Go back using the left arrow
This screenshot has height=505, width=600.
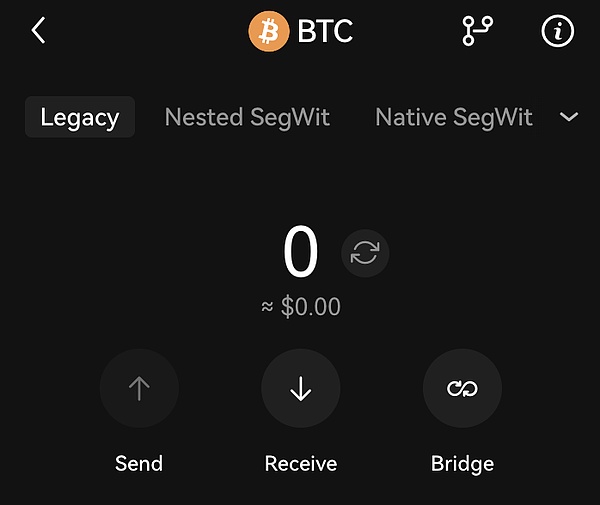point(38,31)
